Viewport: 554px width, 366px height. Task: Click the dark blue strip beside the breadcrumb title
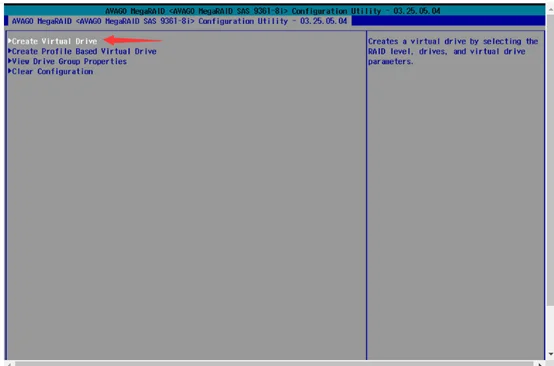(448, 21)
